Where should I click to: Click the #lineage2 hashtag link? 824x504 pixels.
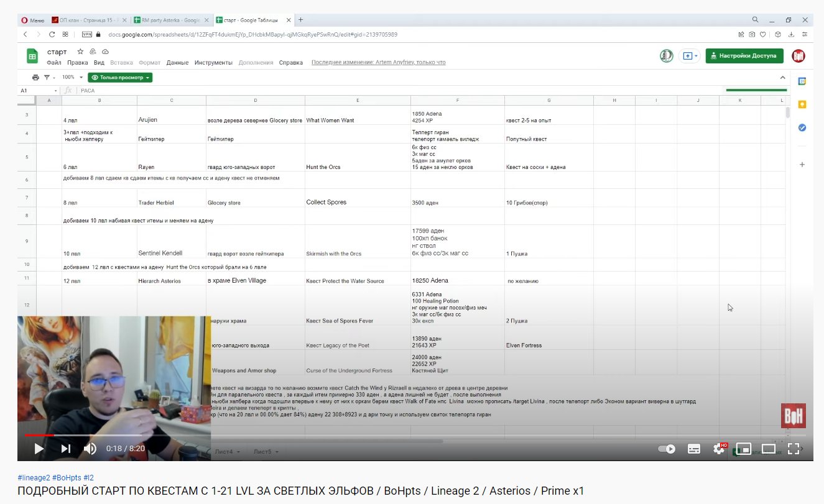click(34, 477)
